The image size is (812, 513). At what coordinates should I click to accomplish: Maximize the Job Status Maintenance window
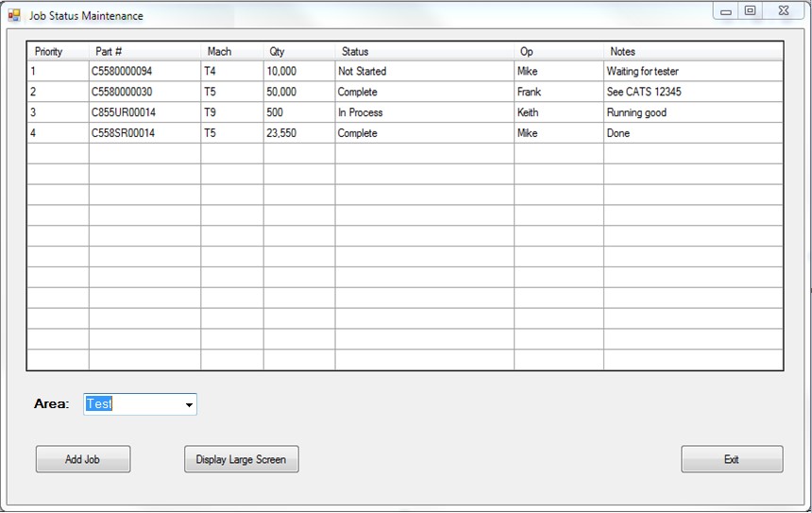click(750, 11)
